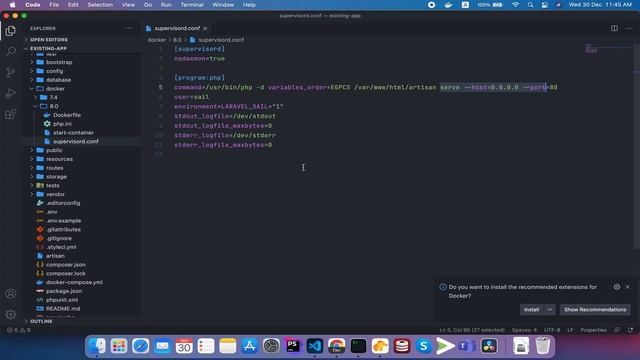
Task: Open Explorer panel ellipsis actions menu
Action: (x=129, y=28)
